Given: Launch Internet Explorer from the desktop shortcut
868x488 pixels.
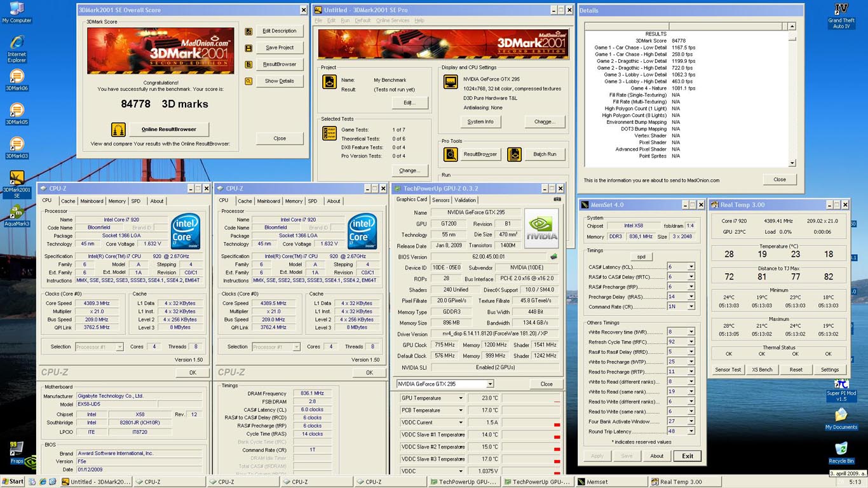Looking at the screenshot, I should point(17,48).
